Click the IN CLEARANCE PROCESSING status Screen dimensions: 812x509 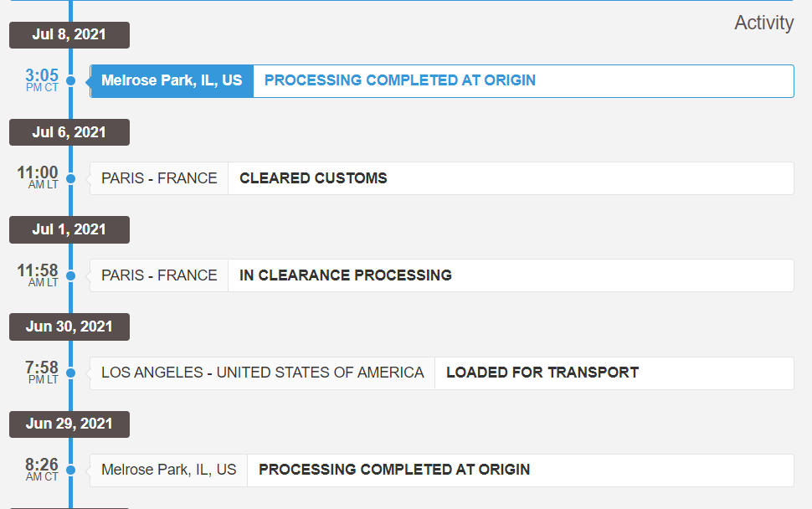point(346,275)
